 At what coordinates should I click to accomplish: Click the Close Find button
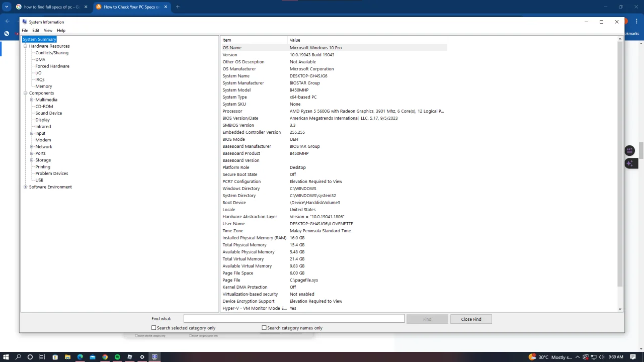tap(471, 319)
